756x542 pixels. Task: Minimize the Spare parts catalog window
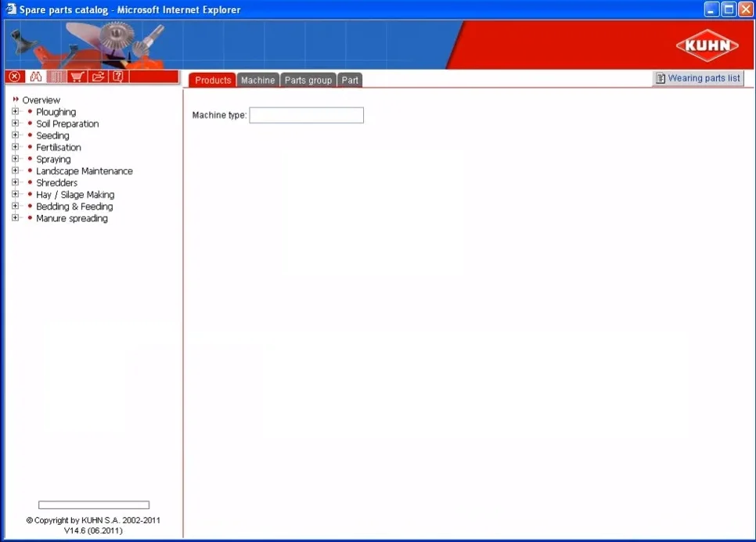(x=711, y=9)
